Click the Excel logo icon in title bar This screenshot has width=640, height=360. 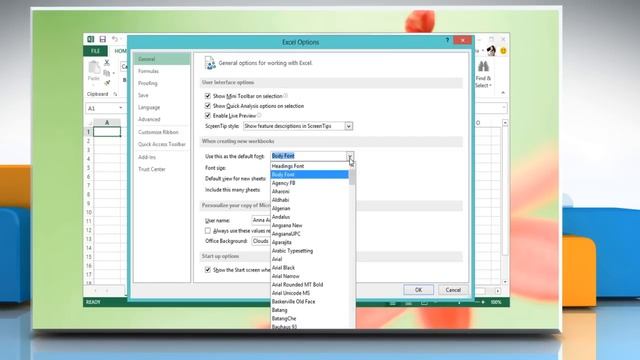pyautogui.click(x=91, y=39)
